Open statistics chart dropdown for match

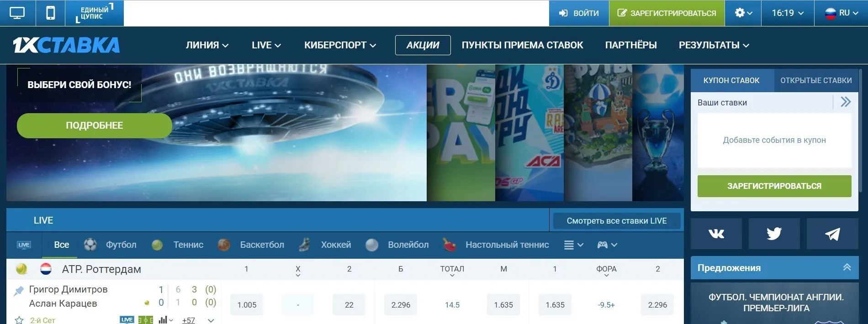coord(165,320)
